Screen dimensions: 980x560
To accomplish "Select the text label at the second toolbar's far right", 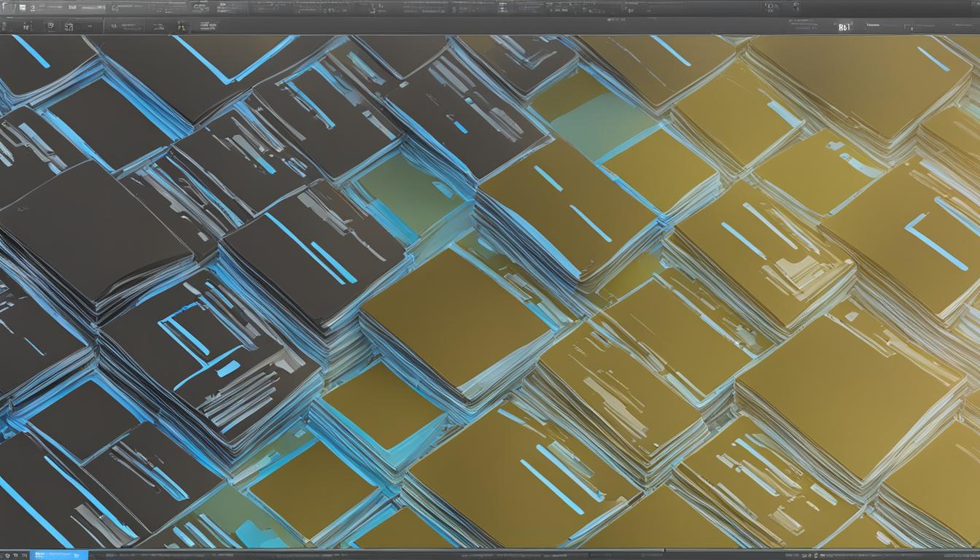I will click(x=961, y=26).
